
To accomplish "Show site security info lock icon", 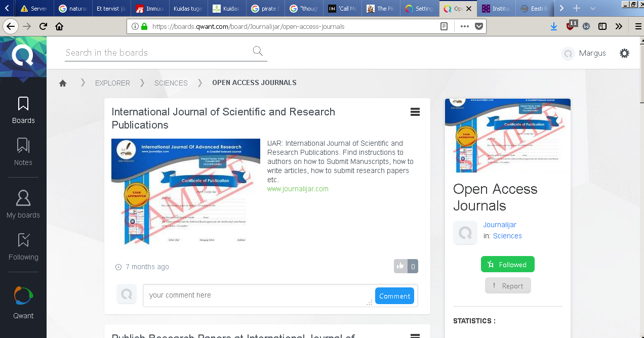I will click(144, 26).
